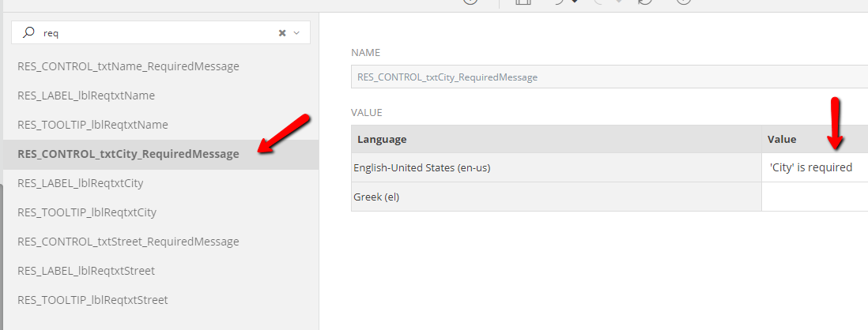
Task: Pick RES_TOOLTIP_lblReqtxtCity in the list
Action: 87,212
